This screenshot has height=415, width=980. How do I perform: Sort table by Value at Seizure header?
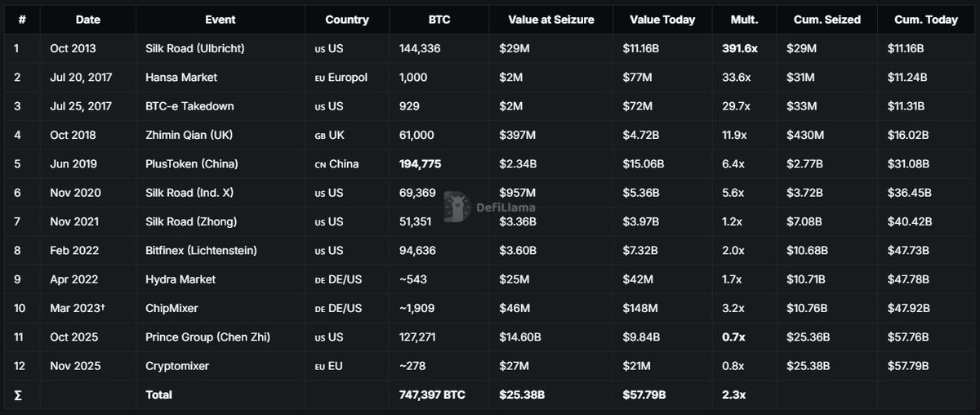coord(551,20)
